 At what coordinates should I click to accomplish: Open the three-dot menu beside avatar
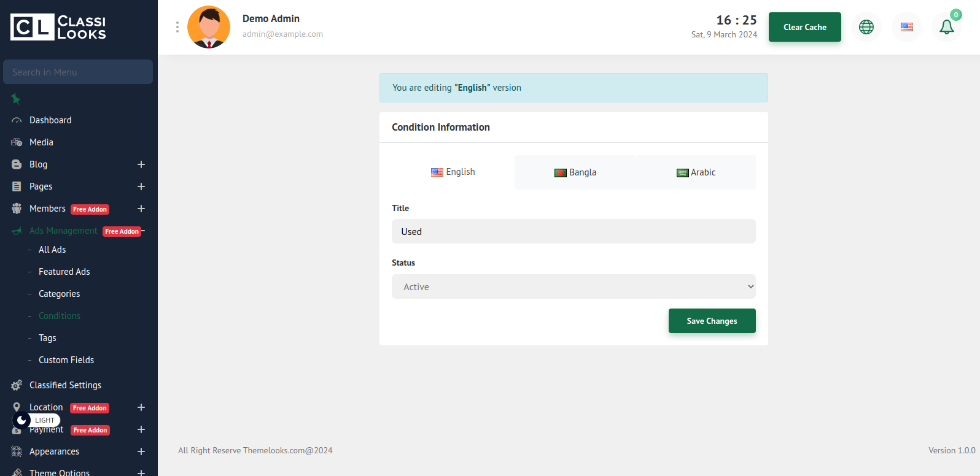point(177,27)
